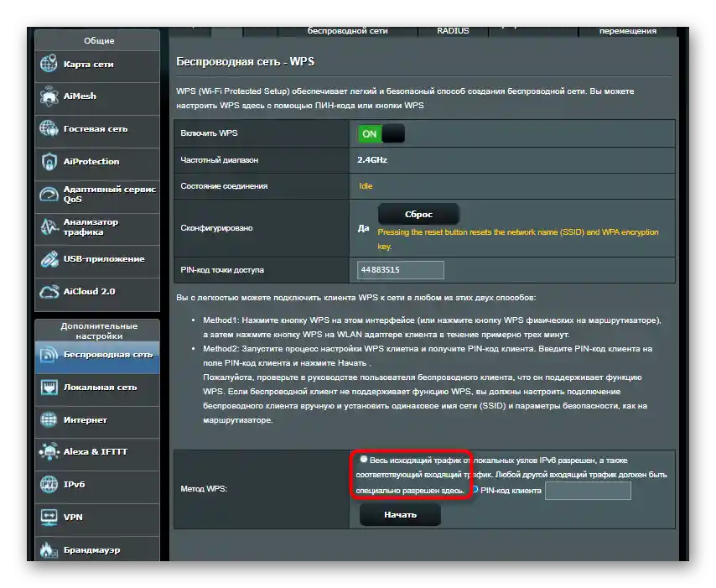Click the Начать button
The width and height of the screenshot is (716, 588).
tap(400, 515)
